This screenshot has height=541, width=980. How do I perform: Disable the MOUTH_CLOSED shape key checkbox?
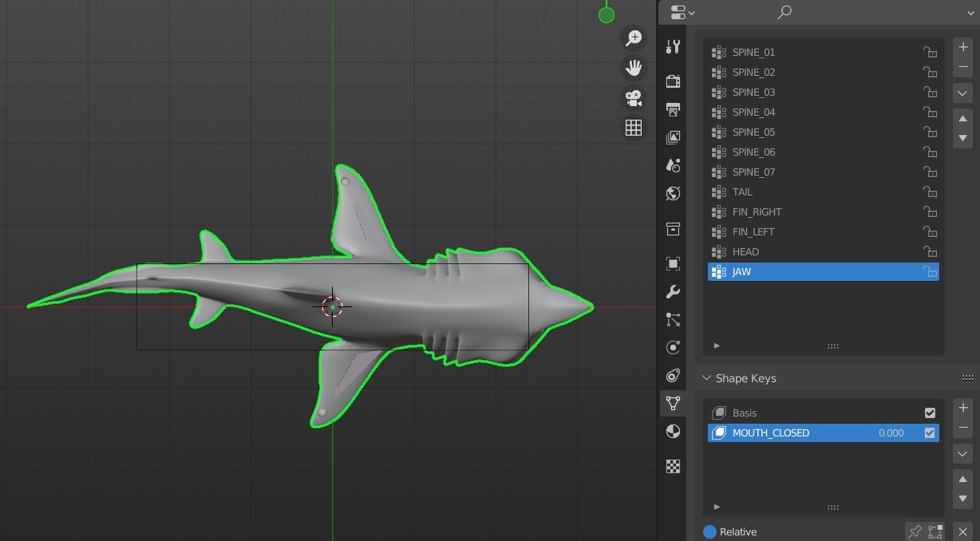(x=929, y=432)
